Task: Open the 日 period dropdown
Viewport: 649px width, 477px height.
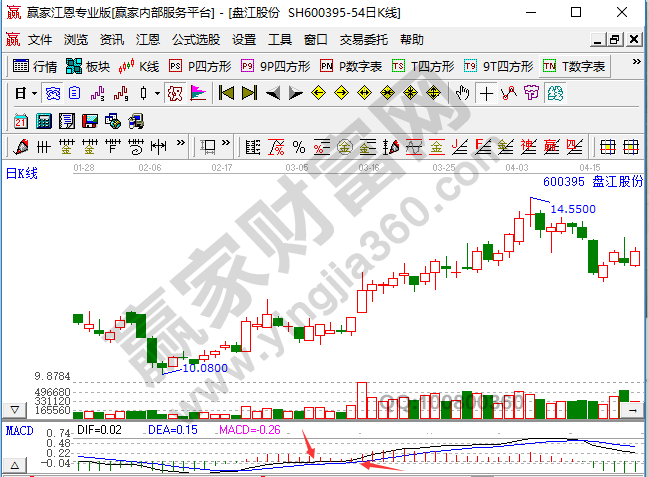Action: tap(26, 93)
